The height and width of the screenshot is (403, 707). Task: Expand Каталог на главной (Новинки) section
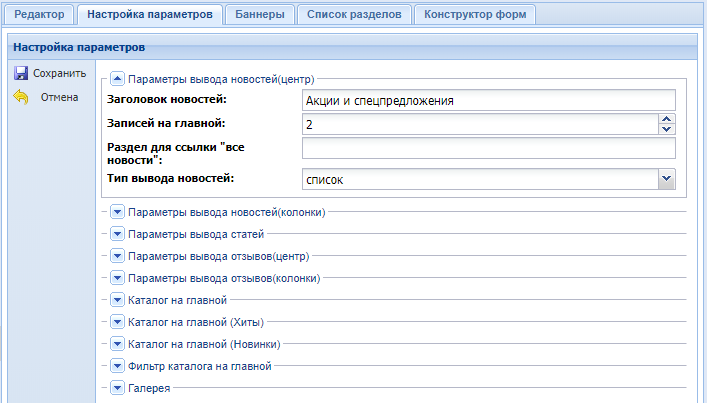point(117,344)
